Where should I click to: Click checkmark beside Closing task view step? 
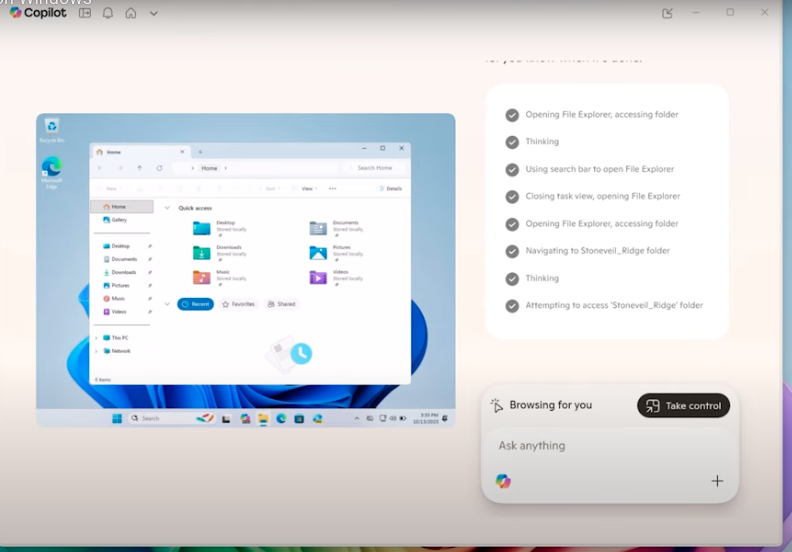click(x=512, y=197)
